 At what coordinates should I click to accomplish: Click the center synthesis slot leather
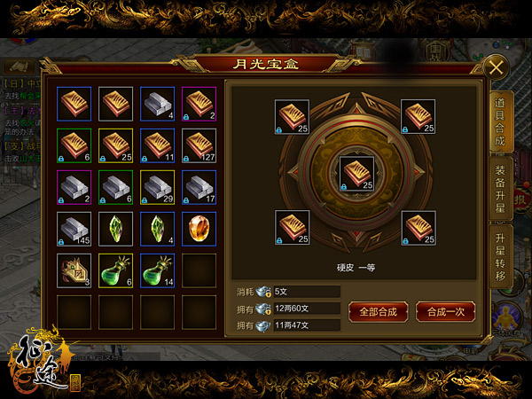pyautogui.click(x=357, y=174)
